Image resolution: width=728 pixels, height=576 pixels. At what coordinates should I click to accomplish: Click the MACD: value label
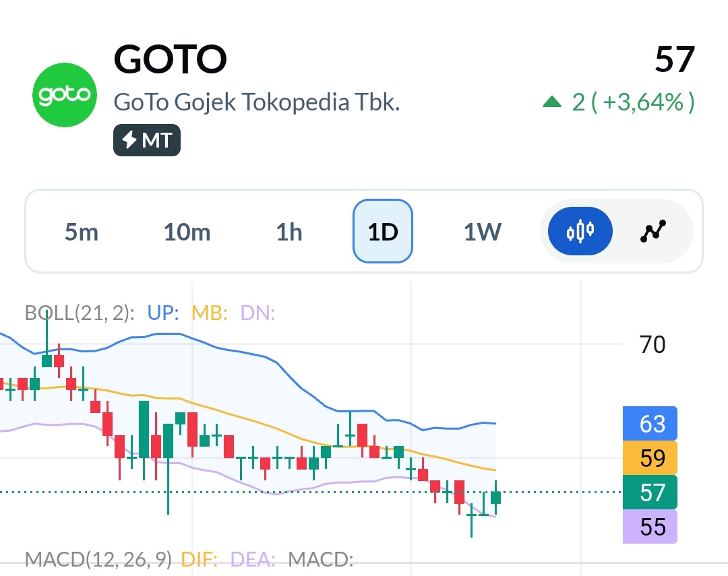320,559
